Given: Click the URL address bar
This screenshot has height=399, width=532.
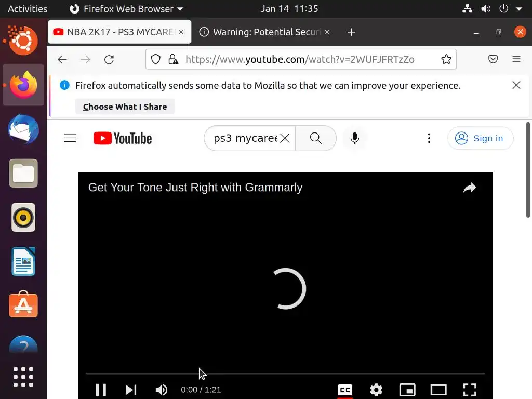Looking at the screenshot, I should coord(300,59).
